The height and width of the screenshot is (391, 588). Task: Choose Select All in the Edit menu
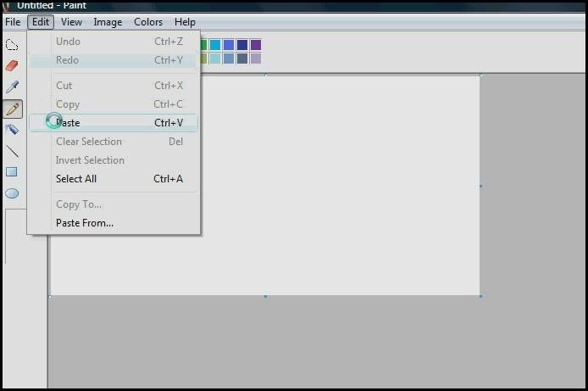[x=114, y=179]
